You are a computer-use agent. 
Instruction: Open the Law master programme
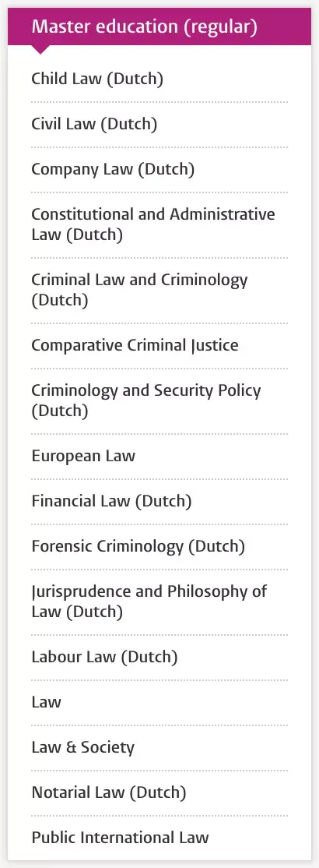click(x=47, y=702)
